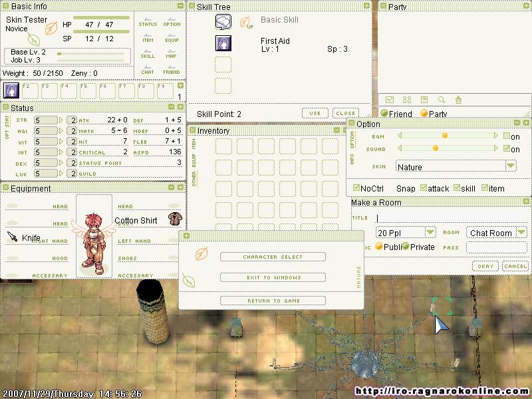Raise INT with its arrow
The height and width of the screenshot is (399, 532).
point(61,152)
